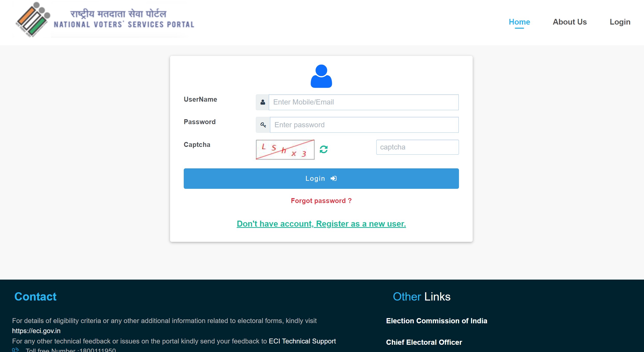Click the captcha refresh/reload icon
Screen dimensions: 644x352
[x=324, y=149]
